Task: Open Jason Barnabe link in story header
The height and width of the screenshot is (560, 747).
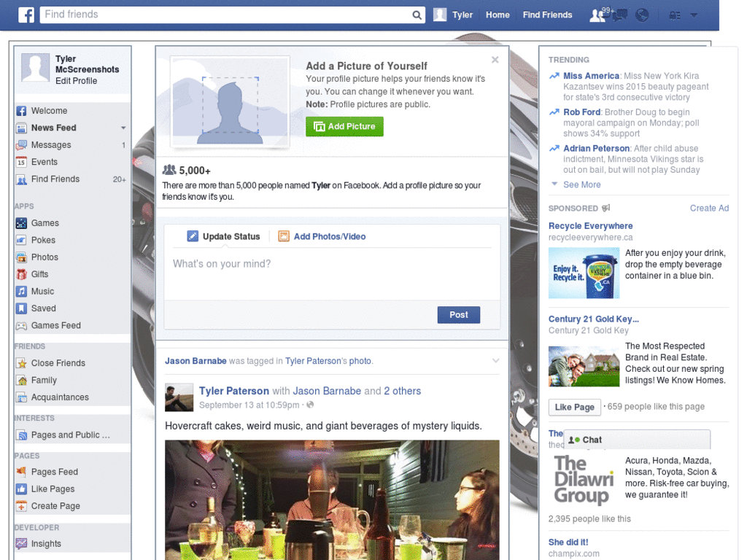Action: [x=196, y=361]
